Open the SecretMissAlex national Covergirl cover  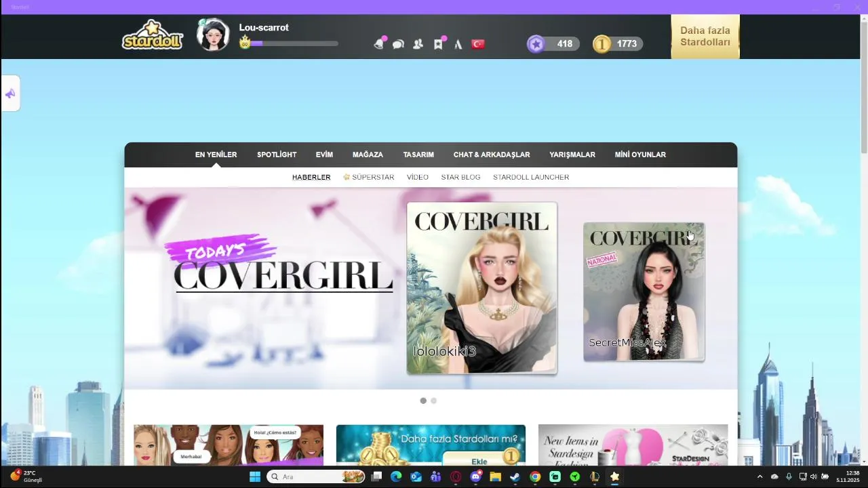[x=644, y=291]
